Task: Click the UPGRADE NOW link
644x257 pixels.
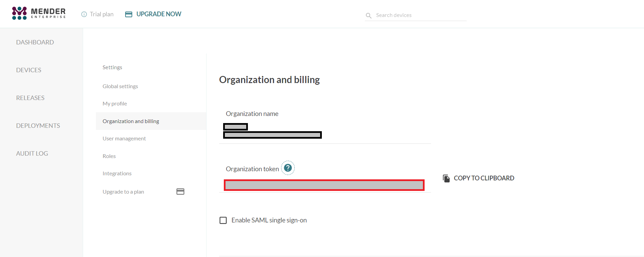Action: click(x=159, y=14)
